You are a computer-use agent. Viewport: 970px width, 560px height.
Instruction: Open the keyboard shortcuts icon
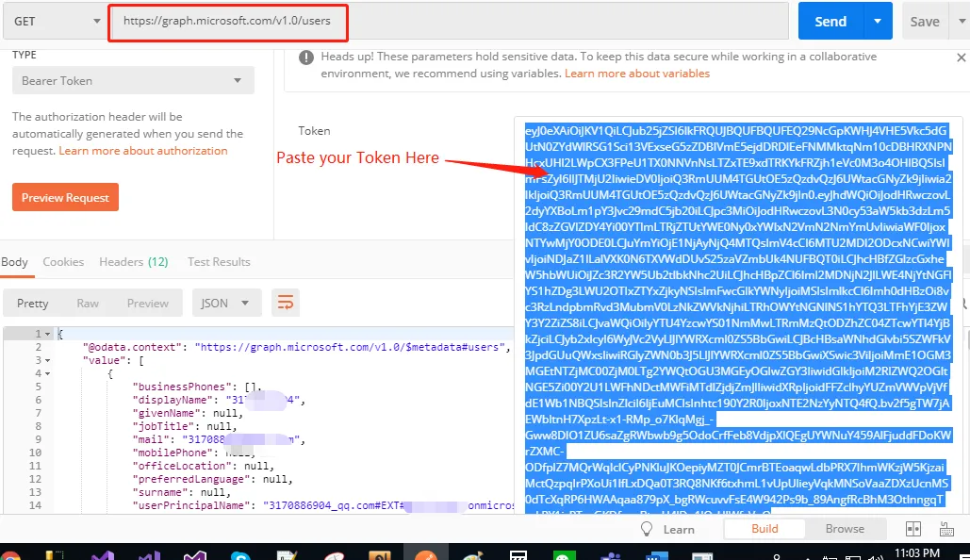click(946, 529)
